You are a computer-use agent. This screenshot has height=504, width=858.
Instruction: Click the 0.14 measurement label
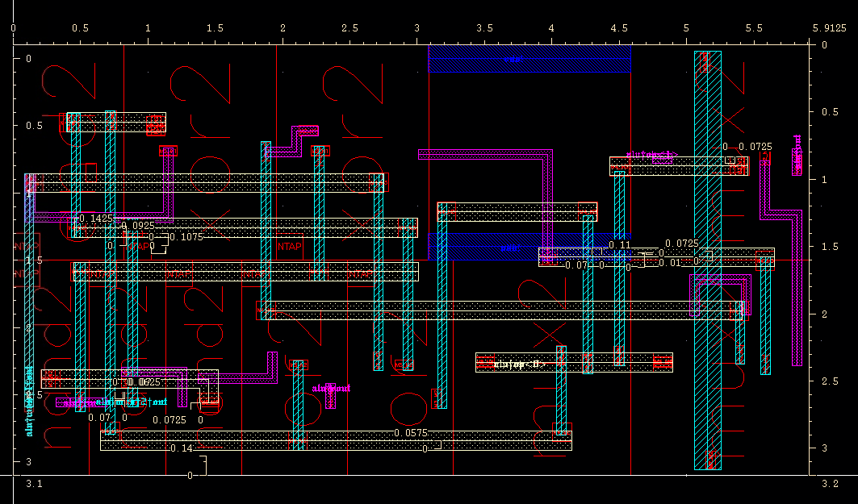click(182, 448)
